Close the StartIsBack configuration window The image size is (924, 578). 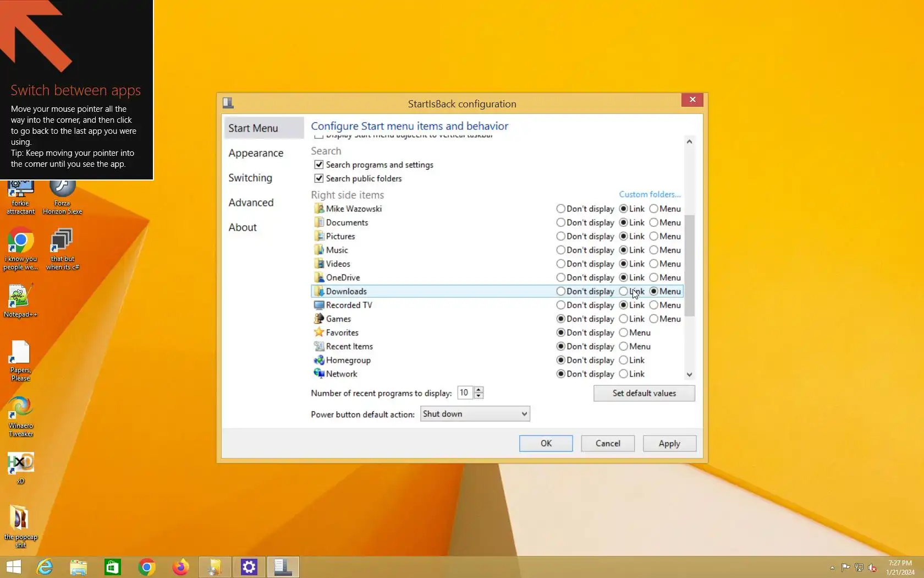[x=692, y=100]
